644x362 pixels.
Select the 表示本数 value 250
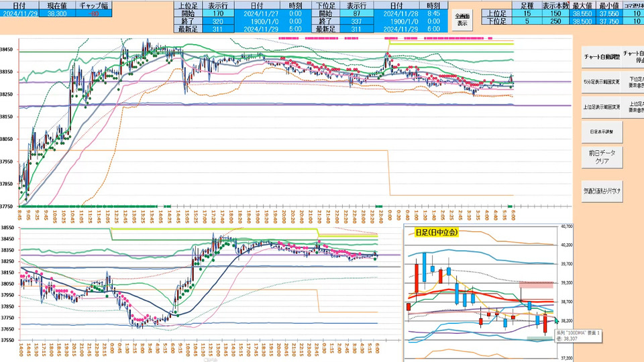click(555, 21)
